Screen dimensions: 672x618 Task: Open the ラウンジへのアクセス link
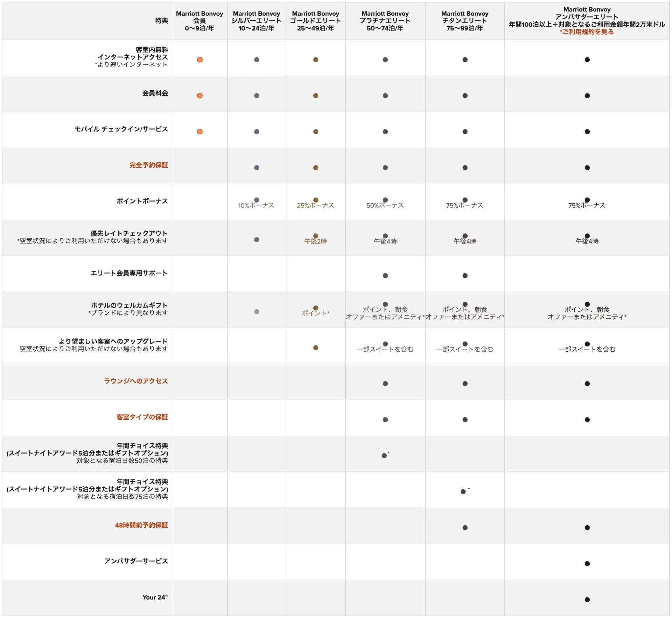click(136, 381)
